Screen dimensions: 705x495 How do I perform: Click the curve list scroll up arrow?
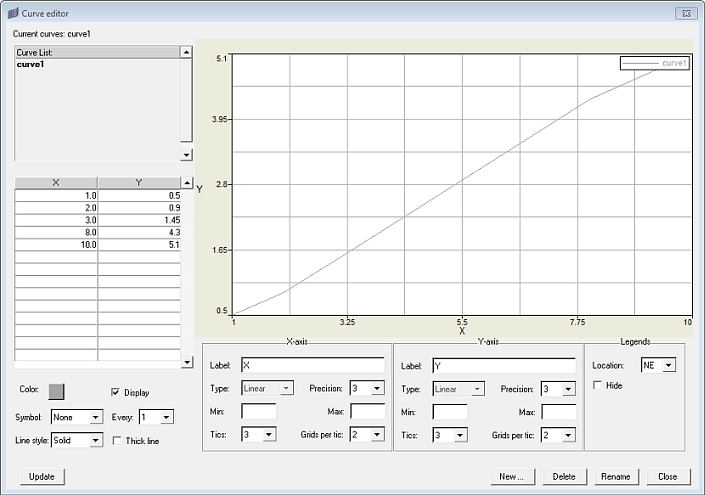(x=186, y=52)
